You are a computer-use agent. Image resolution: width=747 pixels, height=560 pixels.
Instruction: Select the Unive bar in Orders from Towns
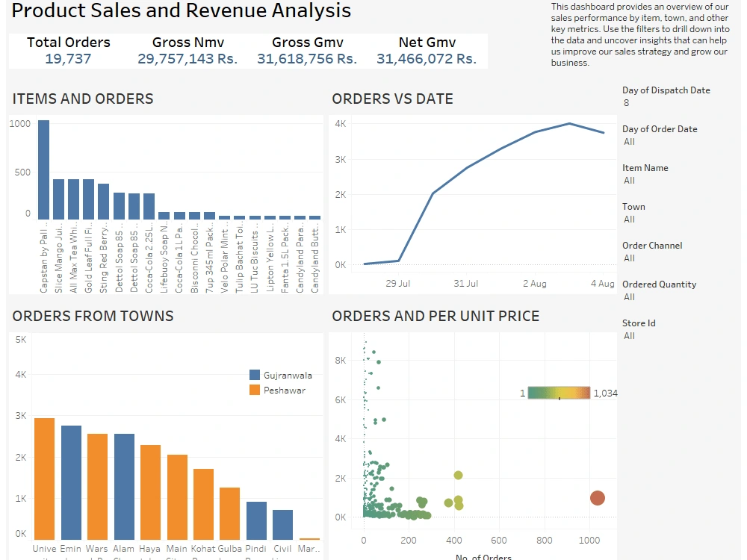coord(45,474)
